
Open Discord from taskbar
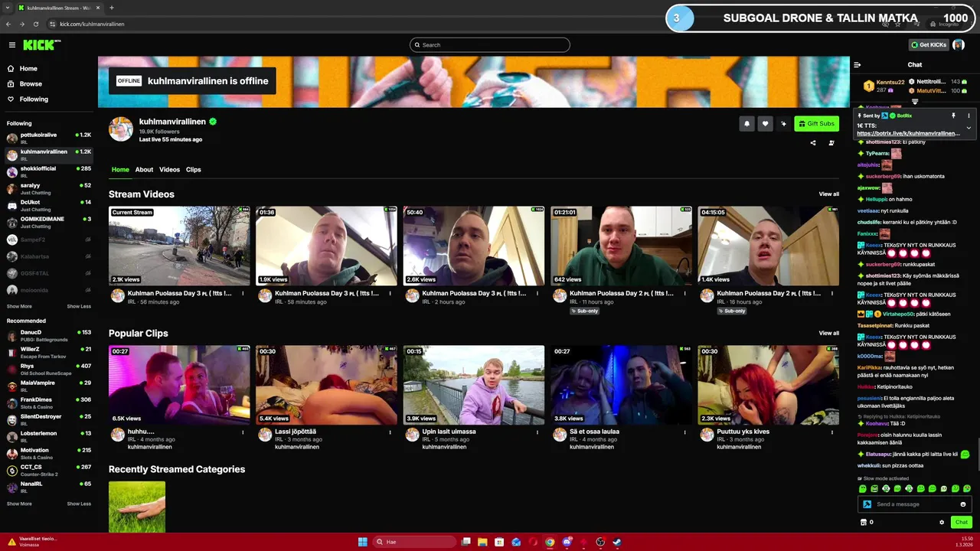point(567,542)
